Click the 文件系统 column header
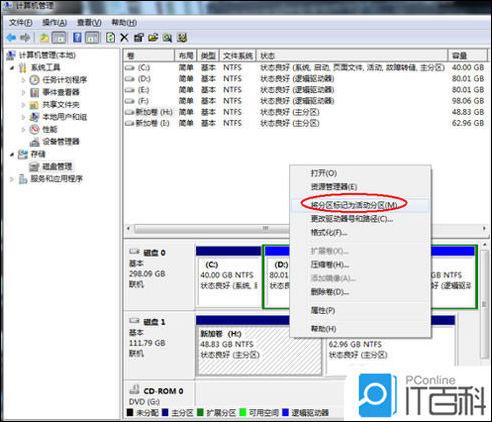This screenshot has height=422, width=492. click(x=237, y=55)
